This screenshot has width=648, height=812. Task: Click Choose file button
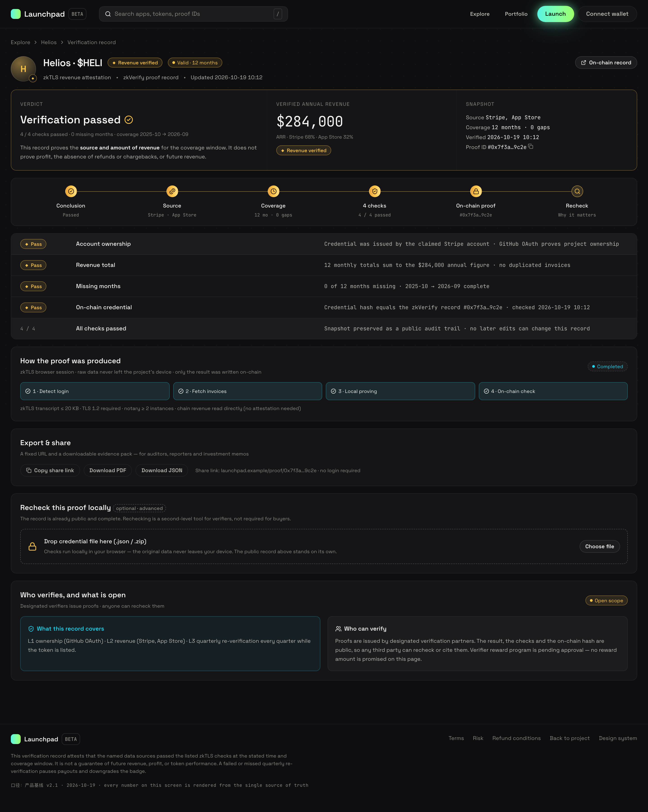tap(599, 546)
